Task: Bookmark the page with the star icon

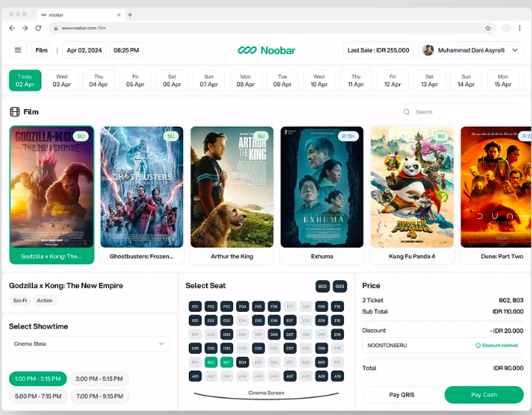Action: click(x=488, y=28)
